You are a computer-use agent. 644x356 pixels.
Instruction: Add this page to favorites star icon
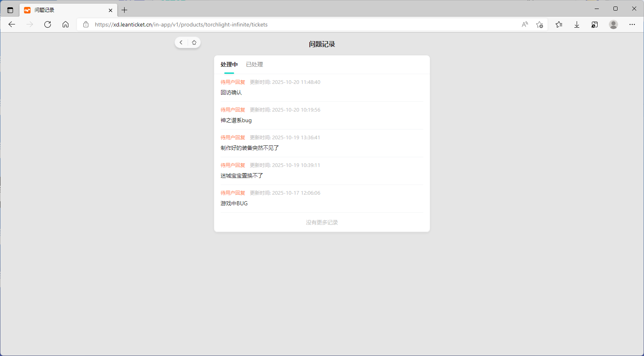pyautogui.click(x=539, y=24)
